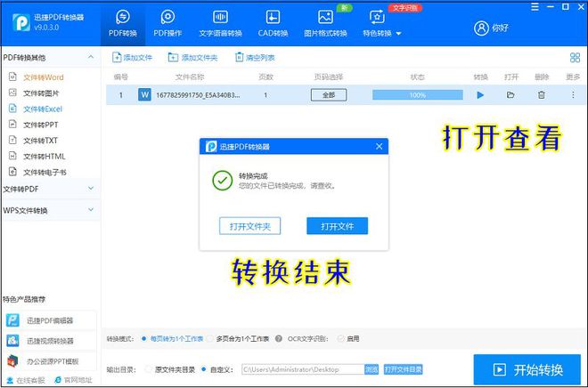Open 文字语音转换 tab
Image resolution: width=588 pixels, height=388 pixels.
click(x=221, y=24)
